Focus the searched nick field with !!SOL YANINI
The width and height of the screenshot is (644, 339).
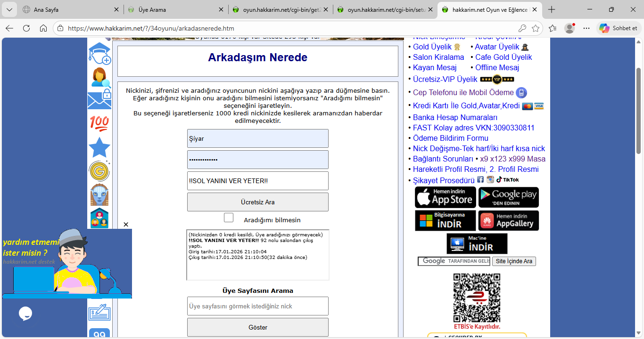pyautogui.click(x=258, y=181)
